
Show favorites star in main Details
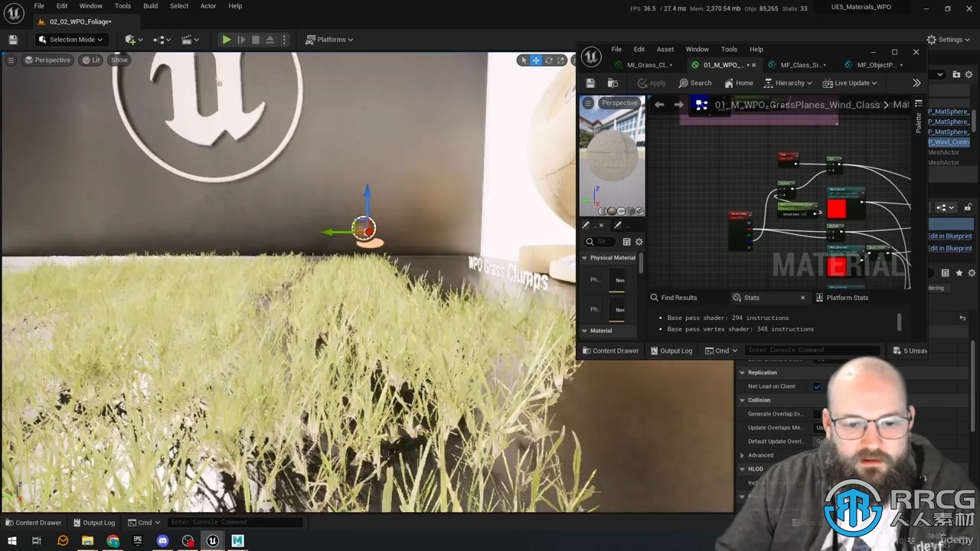tap(958, 272)
